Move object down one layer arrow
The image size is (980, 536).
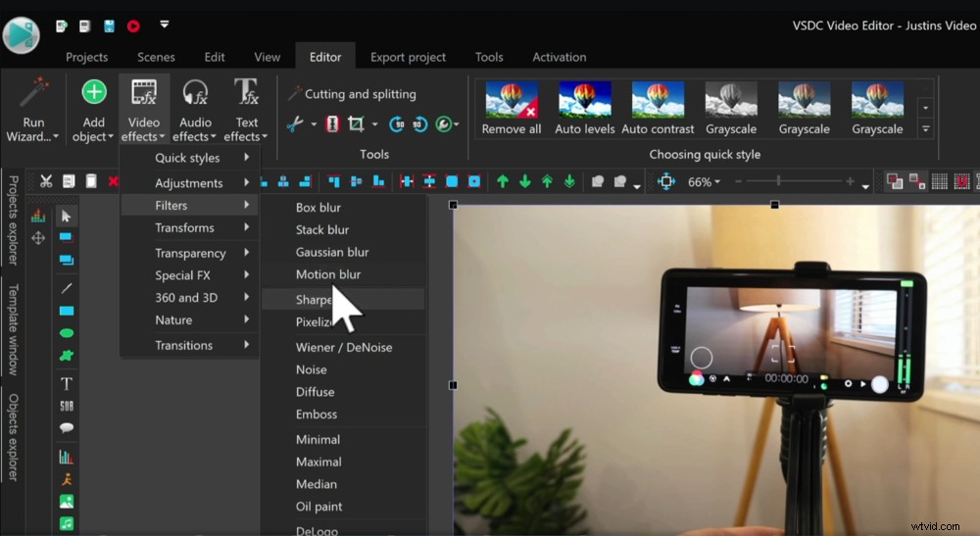pyautogui.click(x=525, y=182)
